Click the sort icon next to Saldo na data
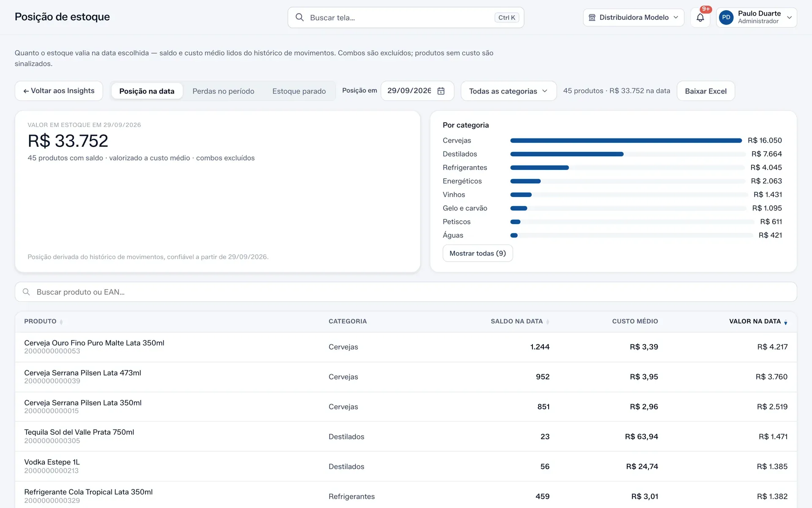This screenshot has width=812, height=508. pyautogui.click(x=548, y=322)
